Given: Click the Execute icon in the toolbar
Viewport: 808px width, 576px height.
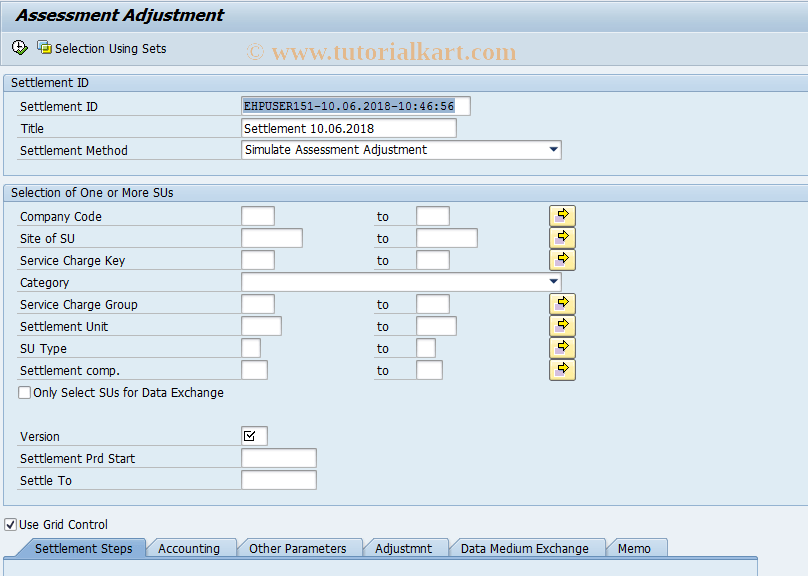Looking at the screenshot, I should [18, 47].
